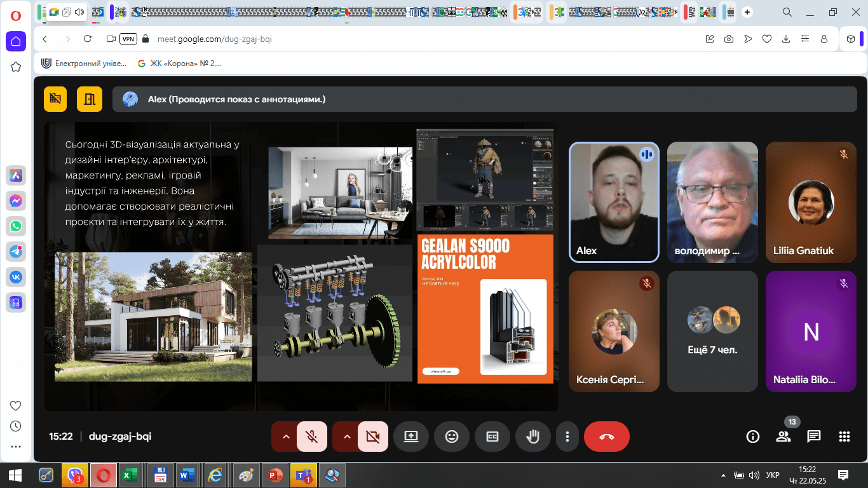Open more options three-dots button
868x488 pixels.
tap(567, 437)
